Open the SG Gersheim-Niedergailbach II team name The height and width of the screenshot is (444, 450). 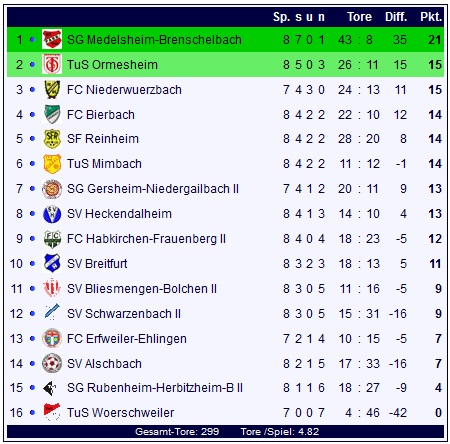click(x=153, y=189)
